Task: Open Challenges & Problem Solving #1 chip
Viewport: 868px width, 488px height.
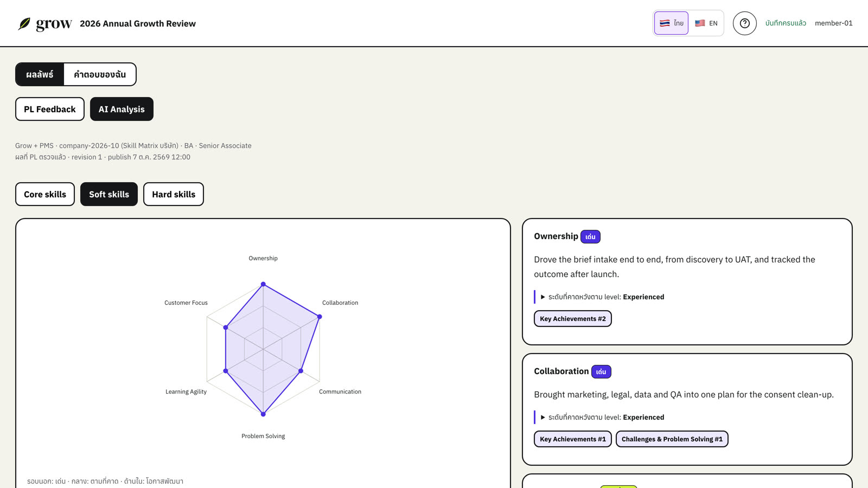Action: coord(672,439)
